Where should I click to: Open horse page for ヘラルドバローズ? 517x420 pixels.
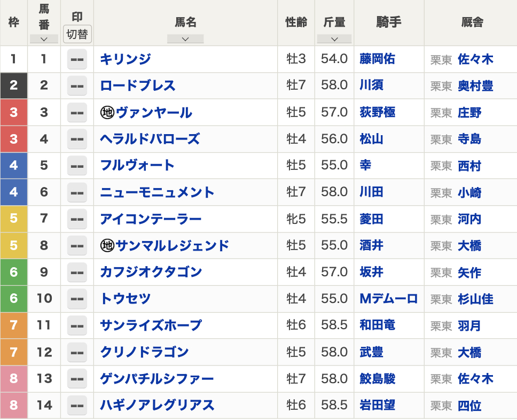[x=150, y=139]
